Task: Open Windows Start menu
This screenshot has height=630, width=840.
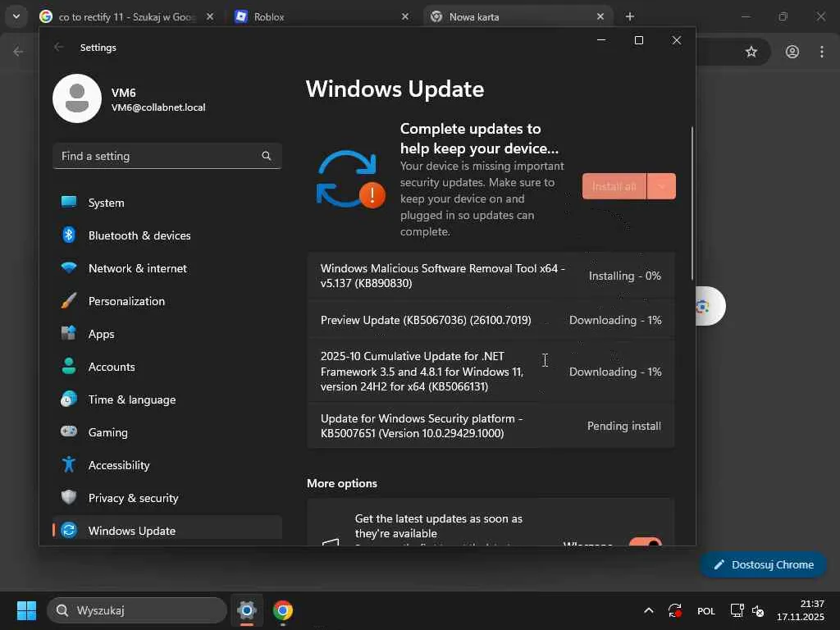Action: click(x=26, y=610)
